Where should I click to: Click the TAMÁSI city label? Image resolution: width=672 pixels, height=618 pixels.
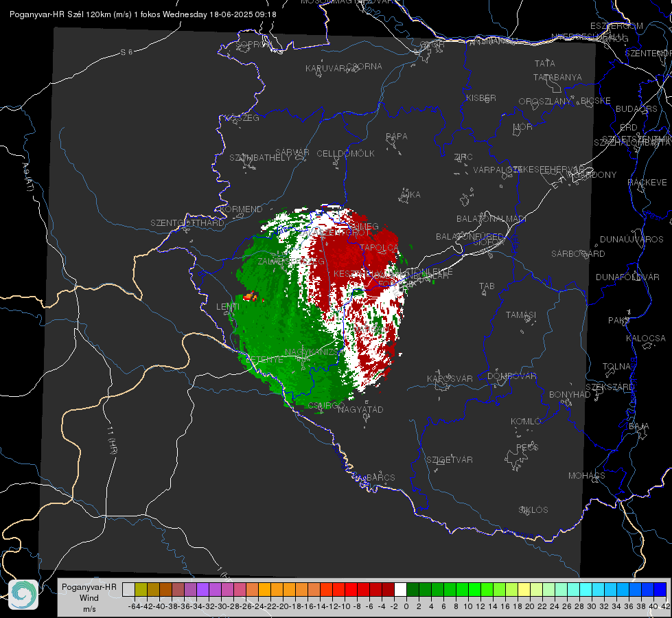pyautogui.click(x=521, y=315)
